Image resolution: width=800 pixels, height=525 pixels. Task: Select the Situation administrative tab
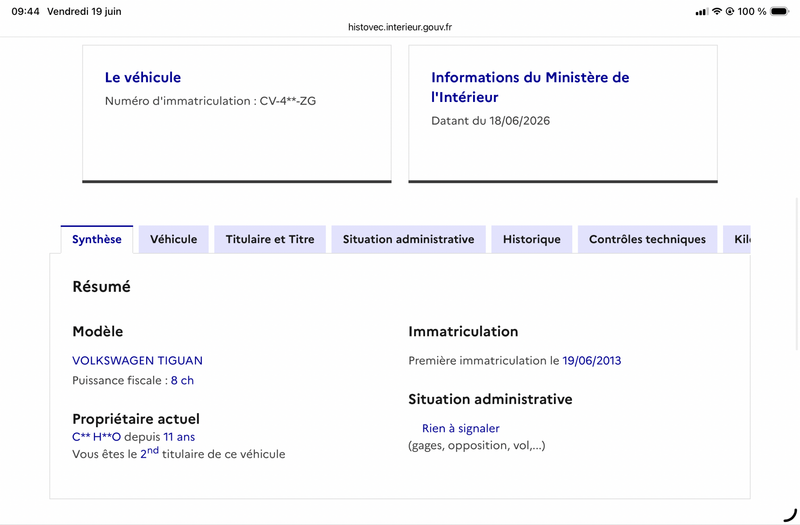408,239
